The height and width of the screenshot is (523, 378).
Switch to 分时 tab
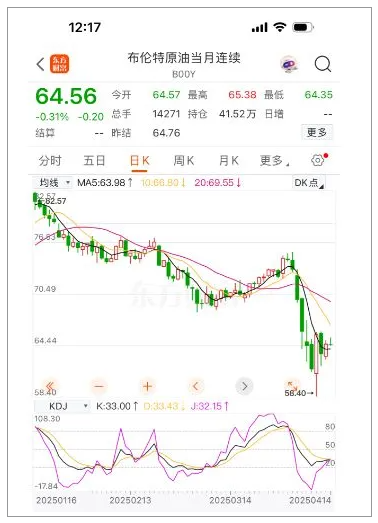50,161
